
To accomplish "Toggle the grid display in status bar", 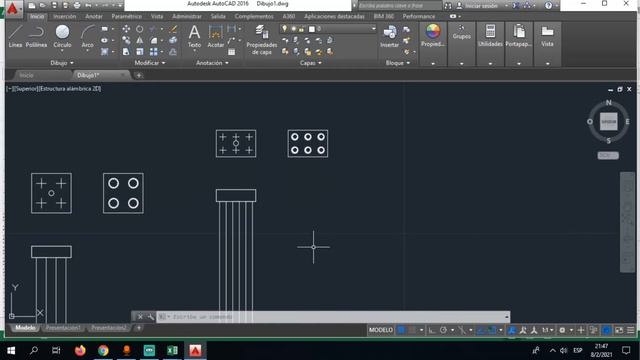I will coord(402,330).
